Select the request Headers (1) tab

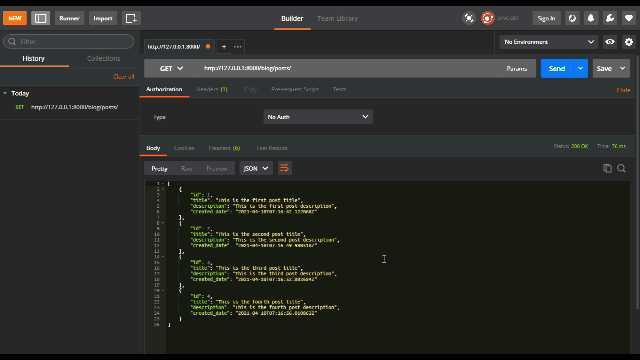[212, 89]
